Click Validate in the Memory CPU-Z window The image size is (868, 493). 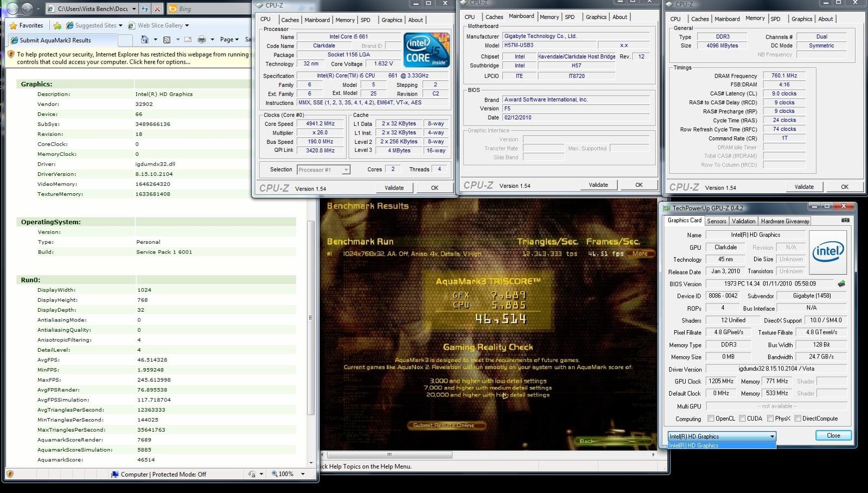[x=804, y=187]
